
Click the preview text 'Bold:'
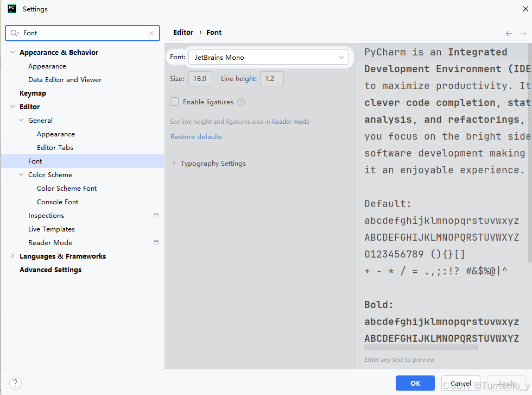coord(379,305)
